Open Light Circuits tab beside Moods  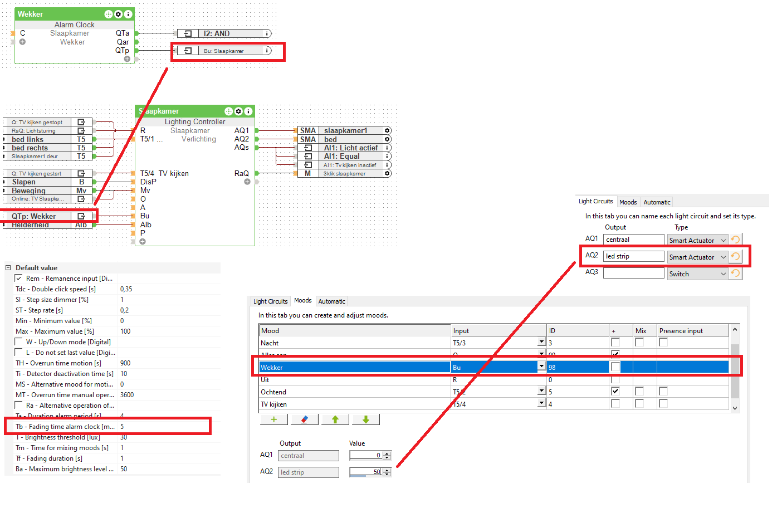tap(270, 301)
